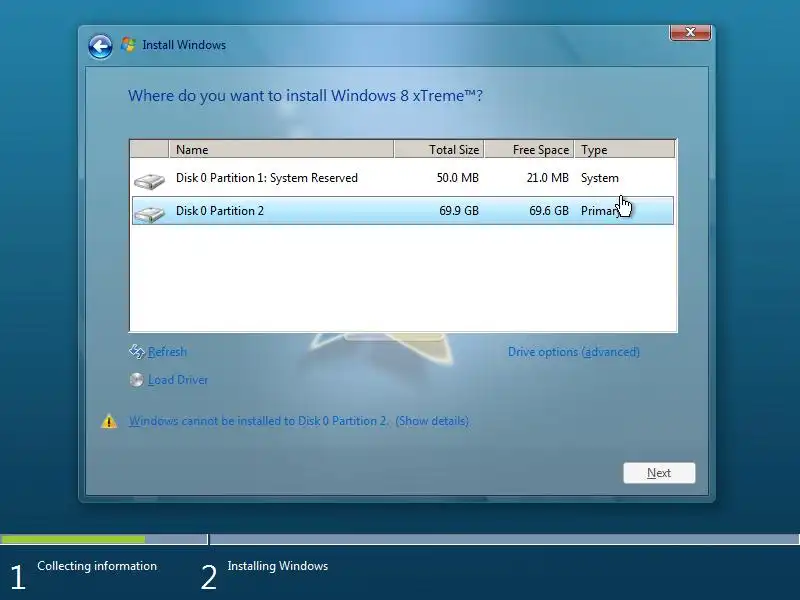Screen dimensions: 800x600
Task: Click the green setup progress bar
Action: tap(72, 539)
